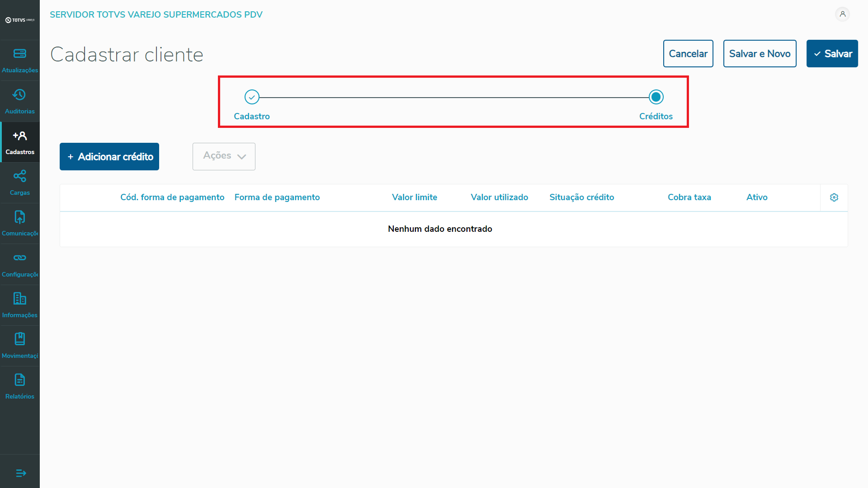Select the Créditos step circle
The image size is (868, 488).
(x=656, y=97)
